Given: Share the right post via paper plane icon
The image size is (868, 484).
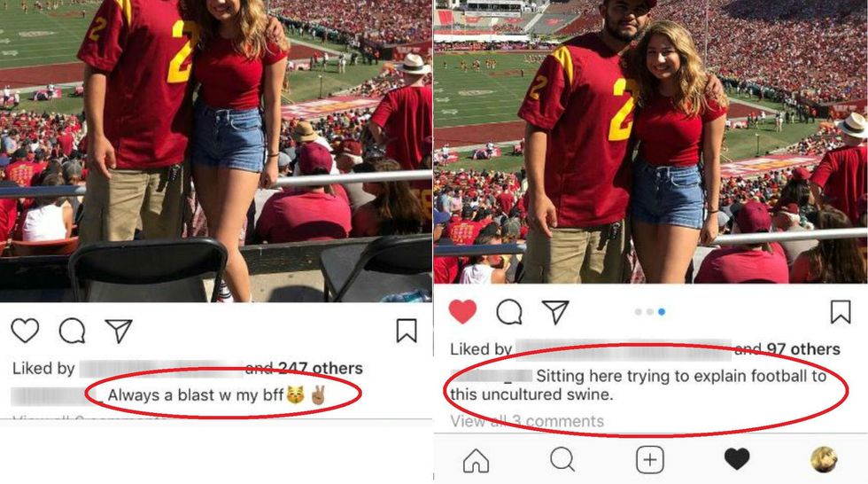Looking at the screenshot, I should coord(555,312).
